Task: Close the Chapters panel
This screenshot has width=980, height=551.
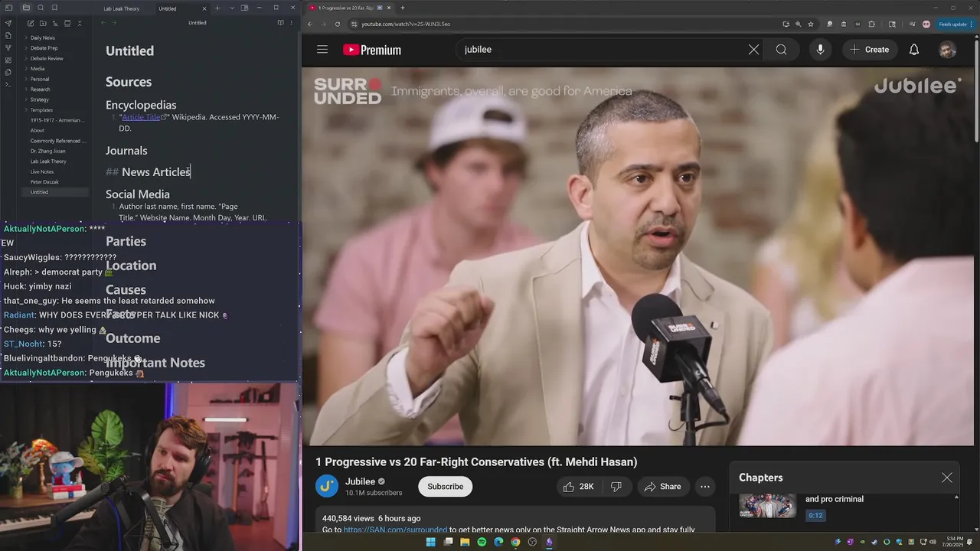Action: click(x=947, y=478)
